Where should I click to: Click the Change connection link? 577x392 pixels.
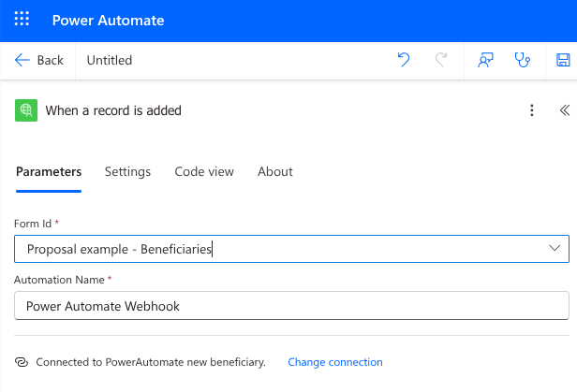(x=335, y=362)
